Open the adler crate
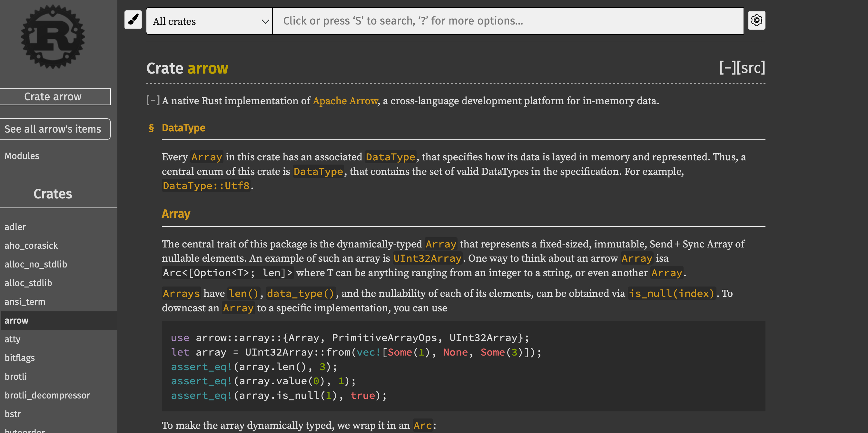Image resolution: width=868 pixels, height=433 pixels. [59, 227]
